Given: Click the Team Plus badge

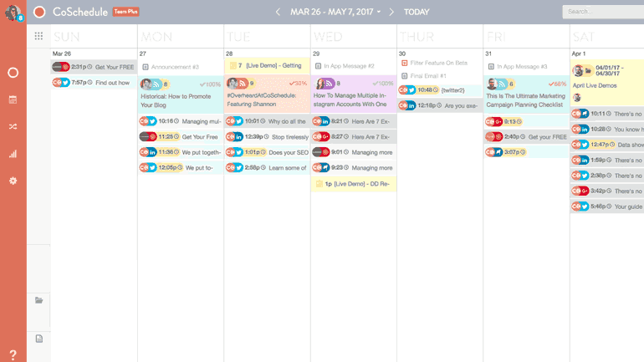Looking at the screenshot, I should tap(126, 12).
